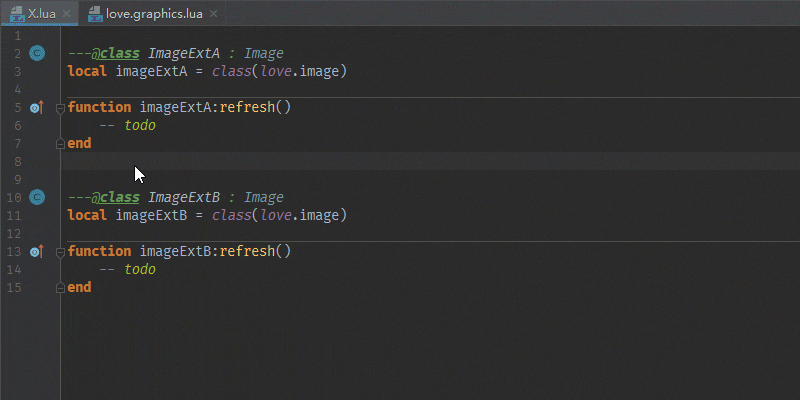Click the end keyword on line 15
The width and height of the screenshot is (800, 400).
click(x=79, y=287)
